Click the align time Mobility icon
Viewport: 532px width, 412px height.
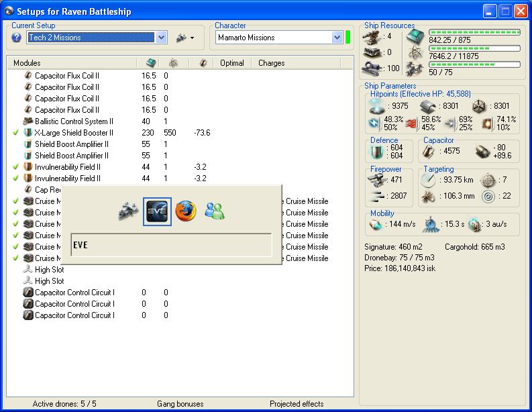pyautogui.click(x=431, y=225)
